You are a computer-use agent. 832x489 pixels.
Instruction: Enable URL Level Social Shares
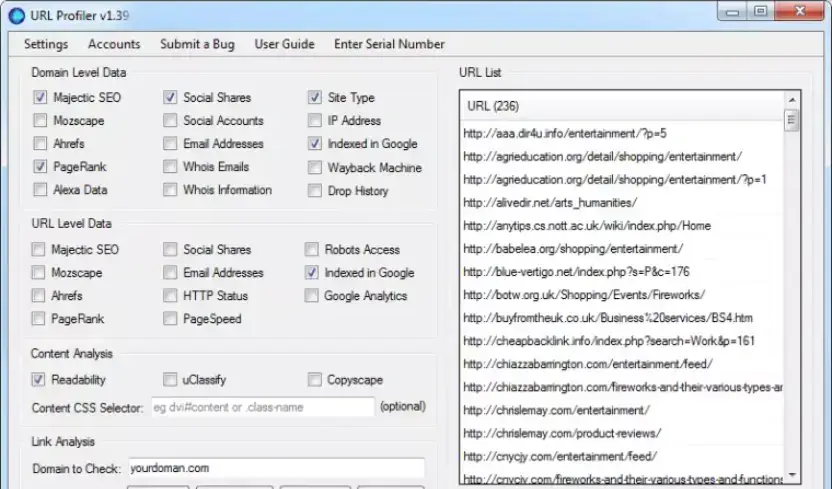click(x=170, y=249)
